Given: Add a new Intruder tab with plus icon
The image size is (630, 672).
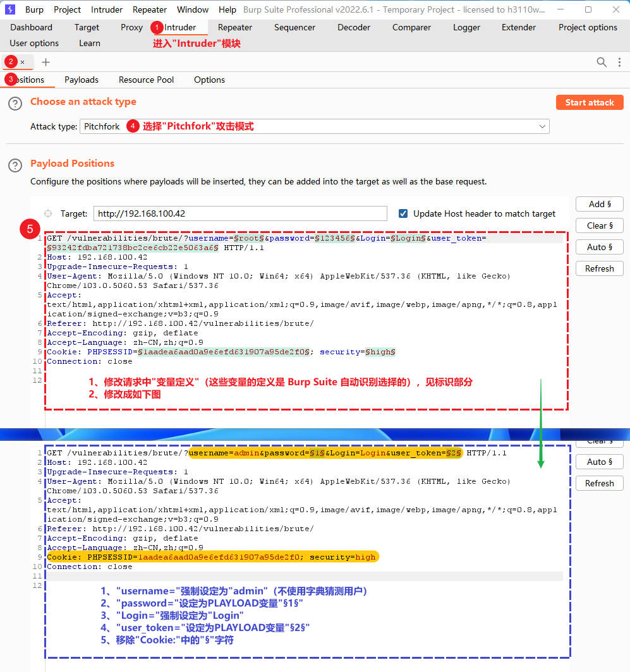Looking at the screenshot, I should (x=45, y=62).
